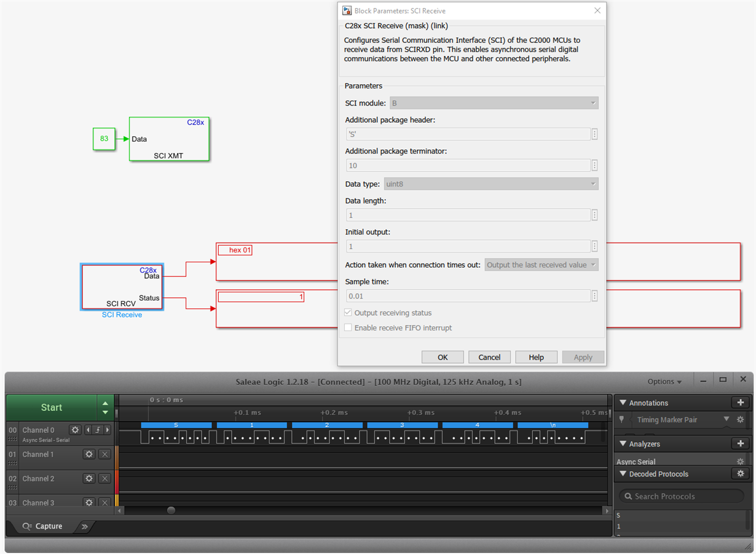Click the green Start button

click(x=52, y=408)
